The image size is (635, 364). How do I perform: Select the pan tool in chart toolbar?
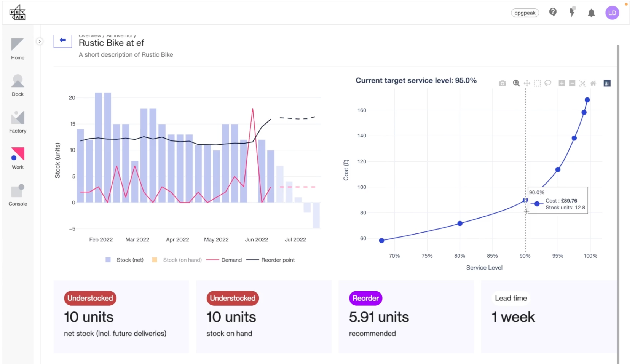pos(527,83)
